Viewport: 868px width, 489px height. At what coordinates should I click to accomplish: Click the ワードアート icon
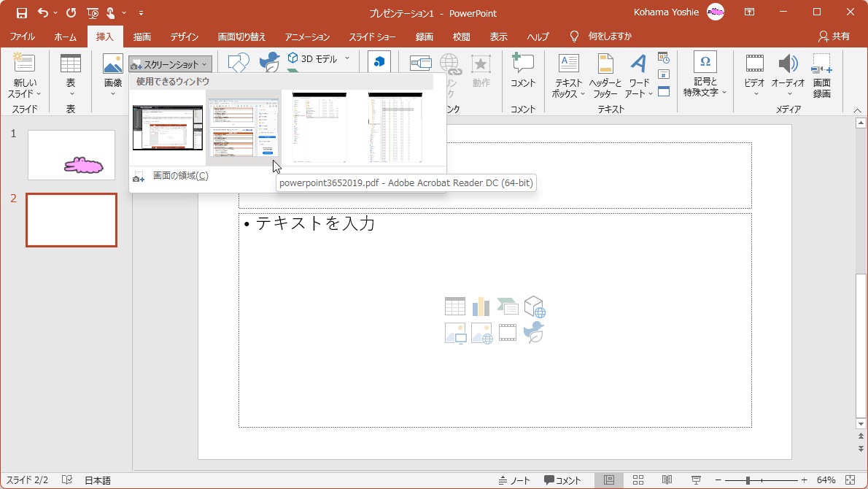click(639, 64)
